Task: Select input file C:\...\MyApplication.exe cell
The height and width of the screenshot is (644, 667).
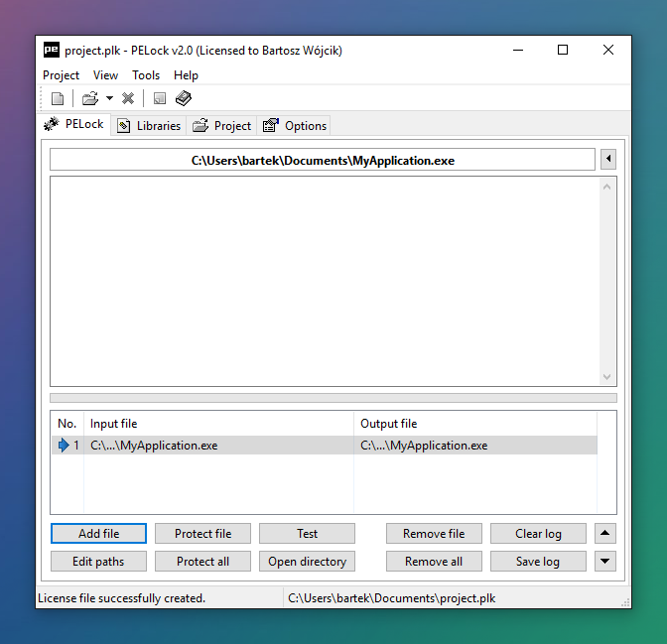Action: pos(218,446)
